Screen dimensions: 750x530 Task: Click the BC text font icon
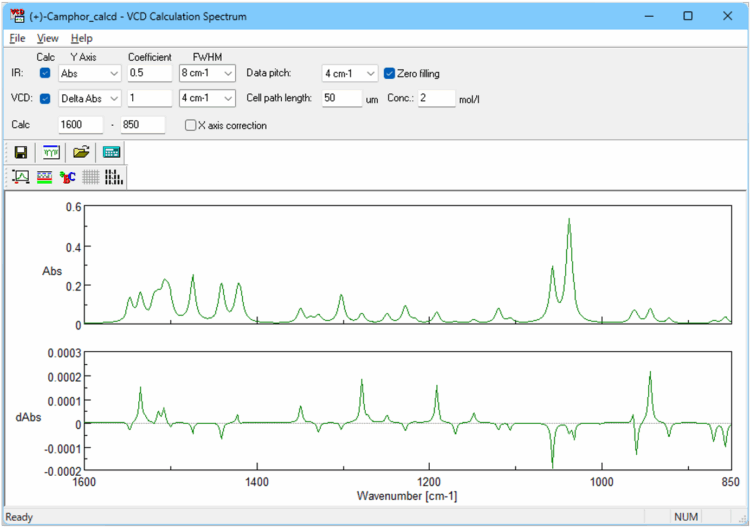pos(68,177)
